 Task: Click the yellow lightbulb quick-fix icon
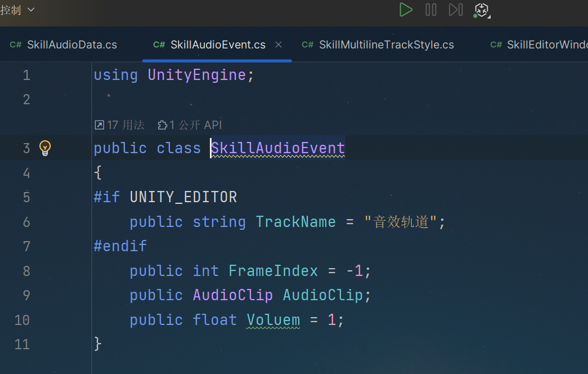(45, 148)
